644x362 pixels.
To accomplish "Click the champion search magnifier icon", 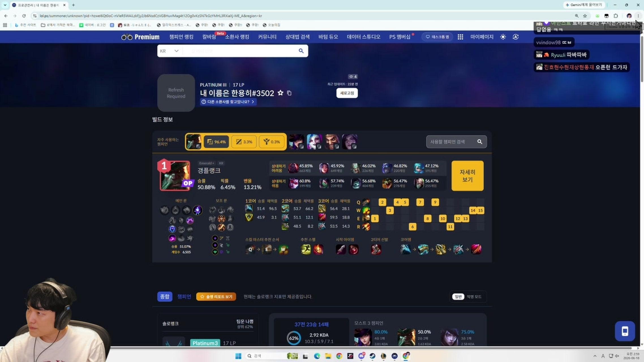I will [480, 142].
